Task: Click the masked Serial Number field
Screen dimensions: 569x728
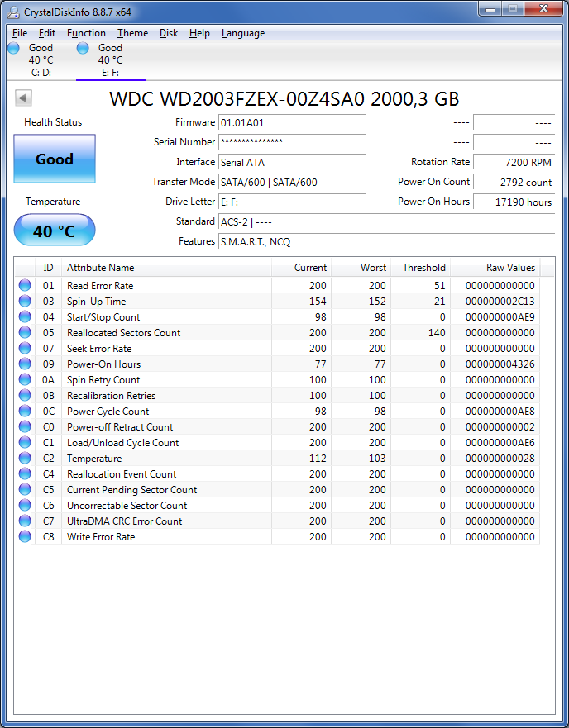Action: point(293,142)
